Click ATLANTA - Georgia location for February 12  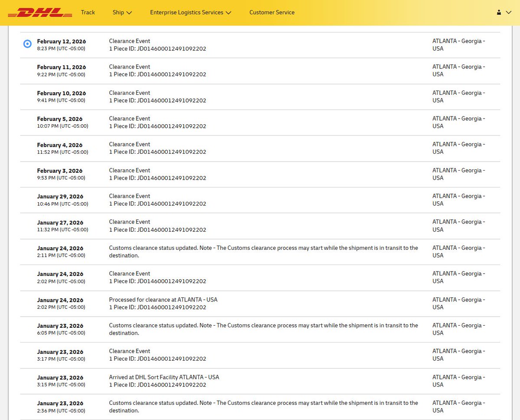459,45
